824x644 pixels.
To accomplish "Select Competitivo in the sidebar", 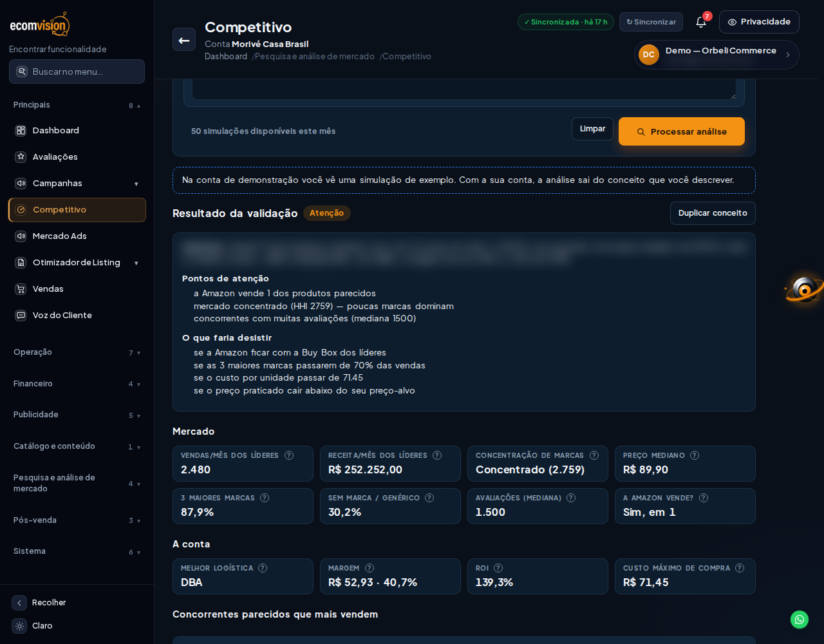I will pos(77,210).
